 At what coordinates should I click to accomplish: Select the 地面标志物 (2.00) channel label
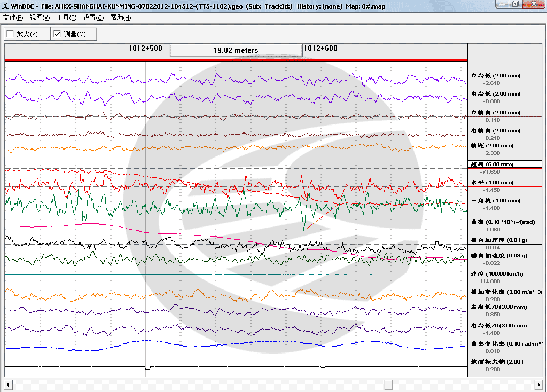point(497,362)
